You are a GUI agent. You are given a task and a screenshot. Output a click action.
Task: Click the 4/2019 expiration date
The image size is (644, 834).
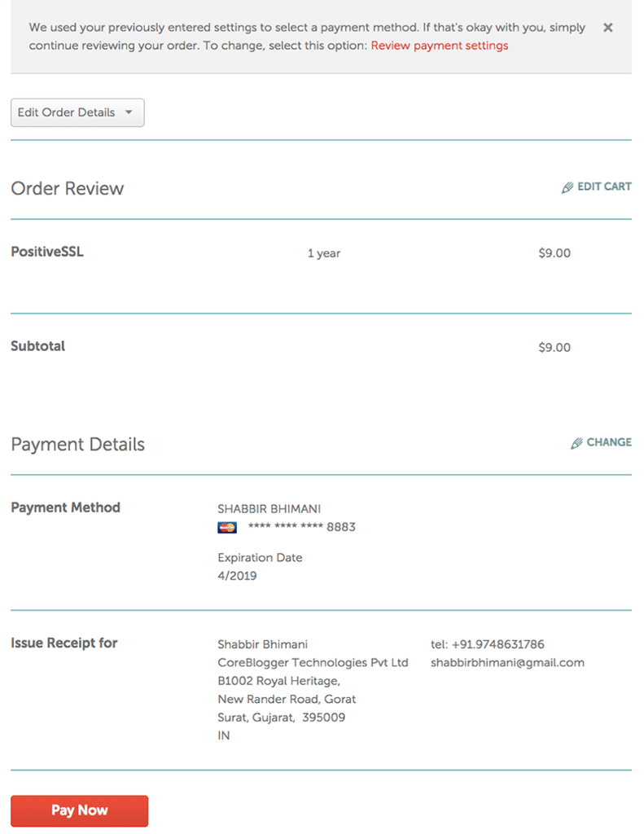coord(237,576)
